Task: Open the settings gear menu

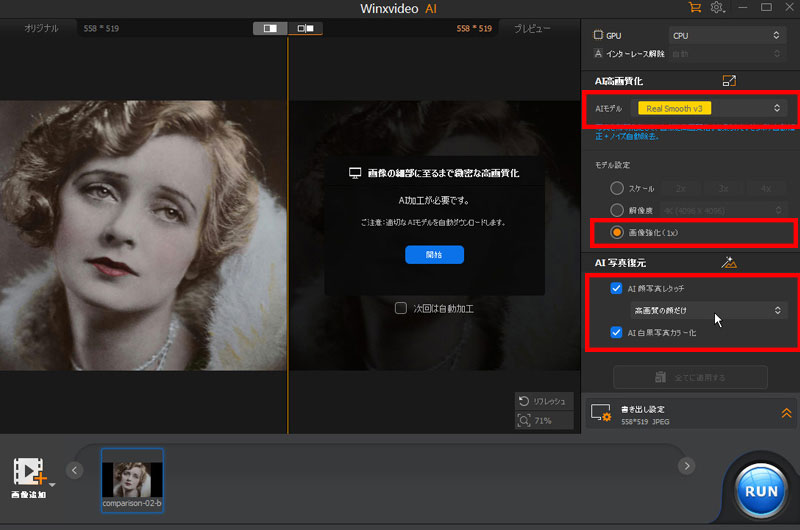Action: pos(717,8)
